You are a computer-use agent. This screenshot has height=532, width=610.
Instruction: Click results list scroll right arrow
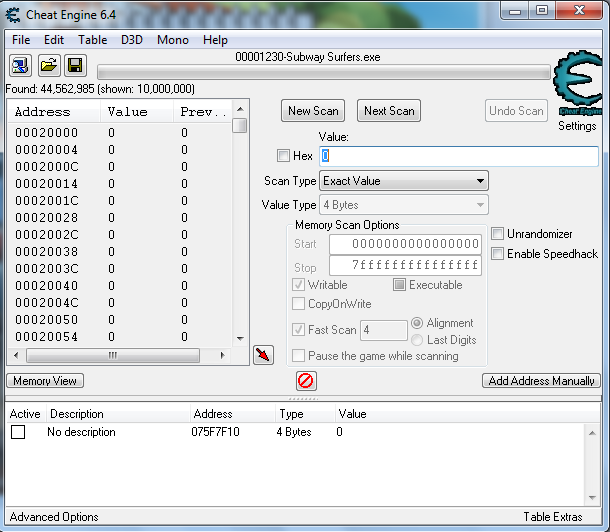tap(222, 355)
